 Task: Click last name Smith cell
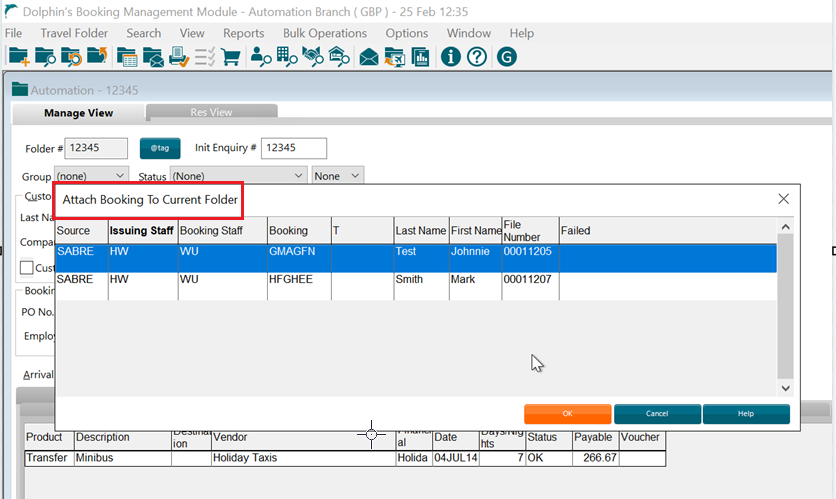click(x=421, y=286)
